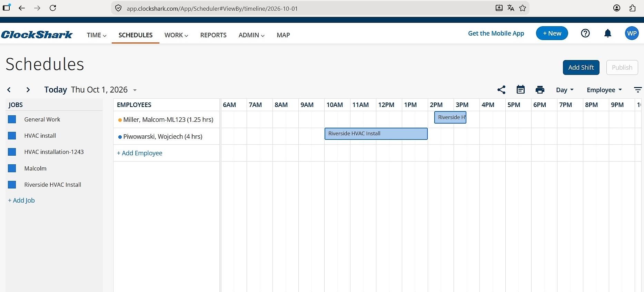Open the schedule filter icon

pyautogui.click(x=638, y=90)
